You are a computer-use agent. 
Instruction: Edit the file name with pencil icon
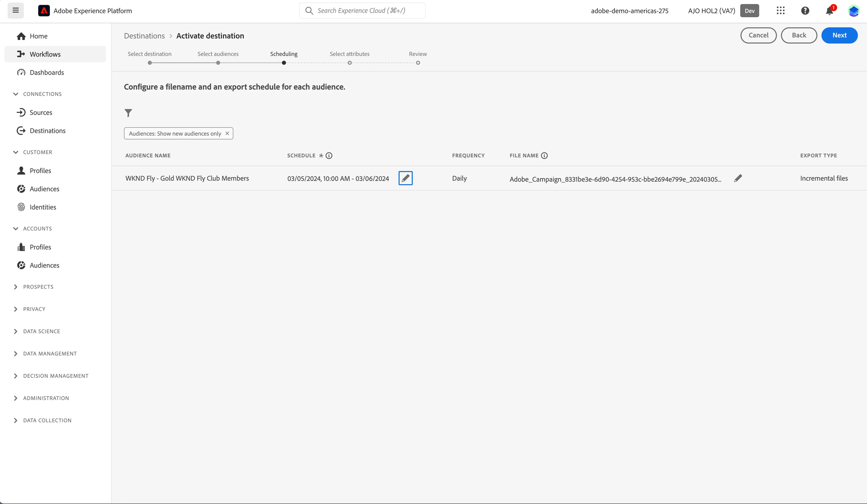[738, 178]
